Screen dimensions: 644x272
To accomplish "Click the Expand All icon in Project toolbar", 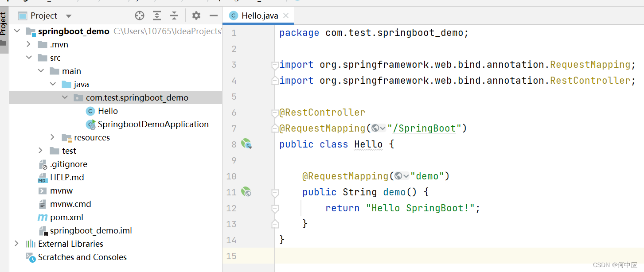I will click(x=157, y=16).
